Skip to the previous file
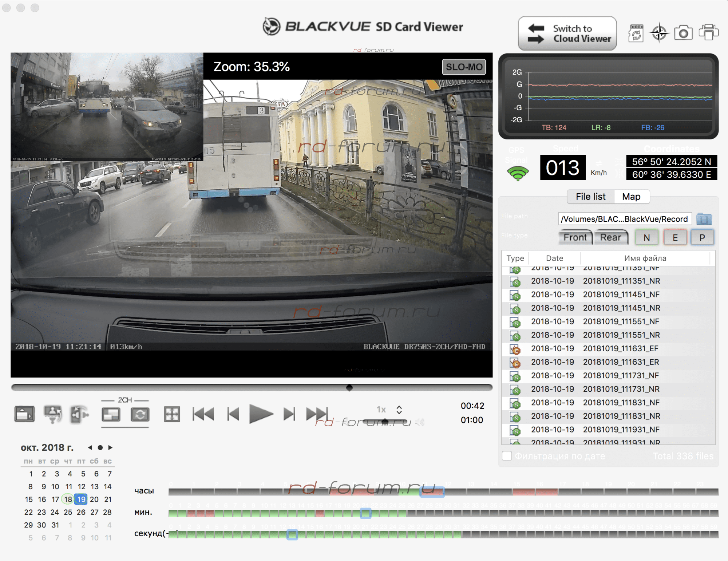This screenshot has width=728, height=561. (x=203, y=414)
